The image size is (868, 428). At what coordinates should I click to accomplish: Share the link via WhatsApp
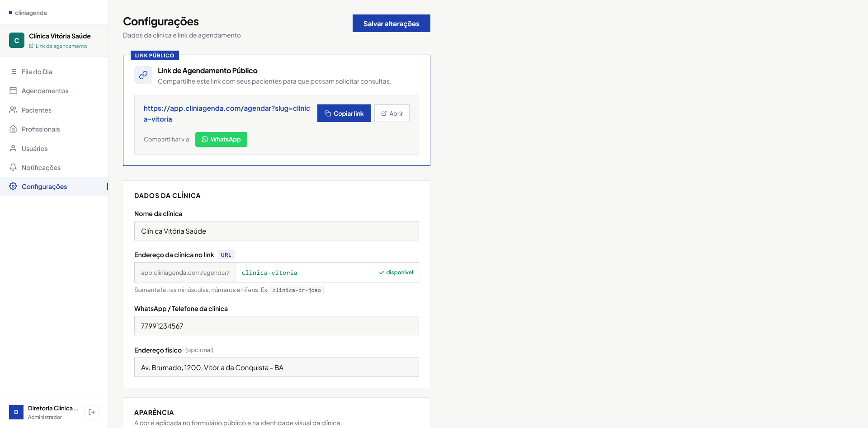point(221,139)
